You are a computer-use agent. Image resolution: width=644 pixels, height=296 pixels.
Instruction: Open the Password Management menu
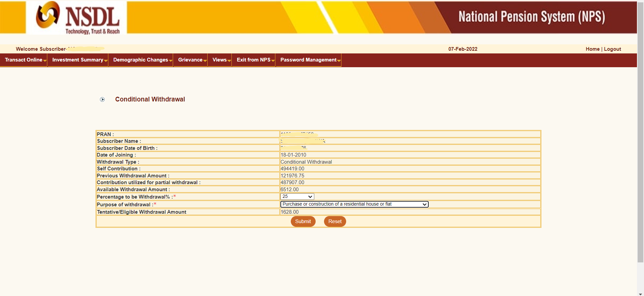[309, 60]
